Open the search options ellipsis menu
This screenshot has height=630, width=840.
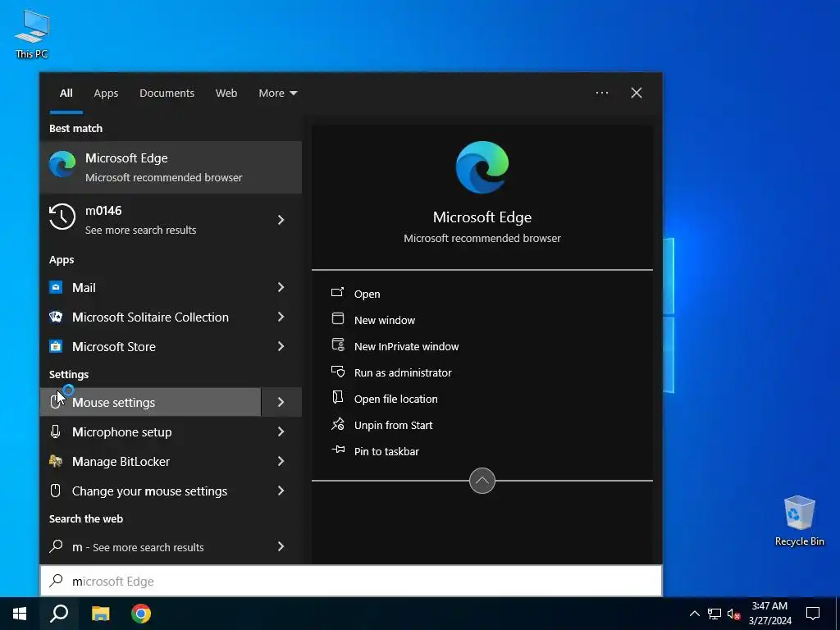coord(601,93)
